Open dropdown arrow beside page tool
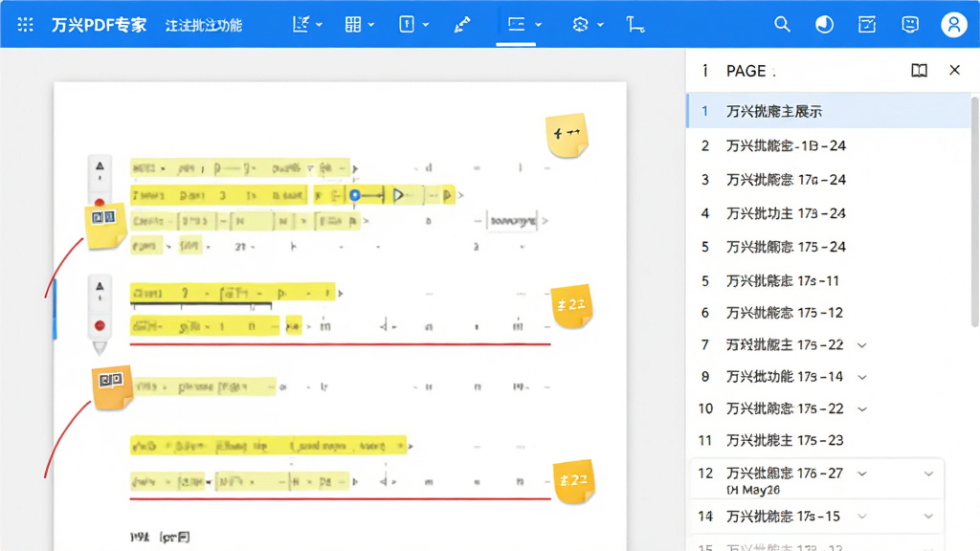Screen dimensions: 980x551 (426, 25)
